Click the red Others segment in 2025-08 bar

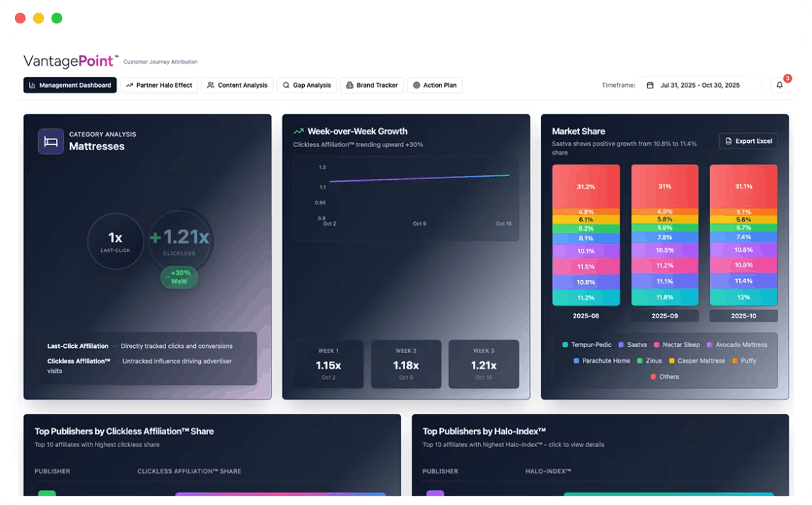pos(586,186)
